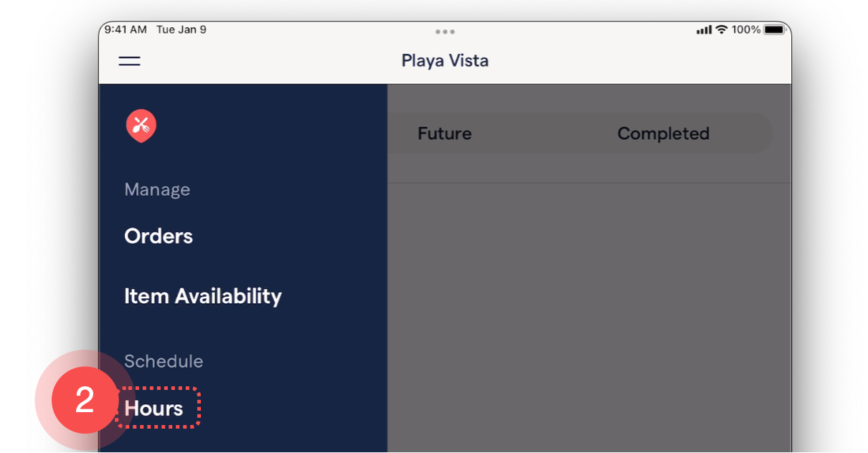Tap the 9:41 AM clock
868x453 pixels.
pos(126,30)
